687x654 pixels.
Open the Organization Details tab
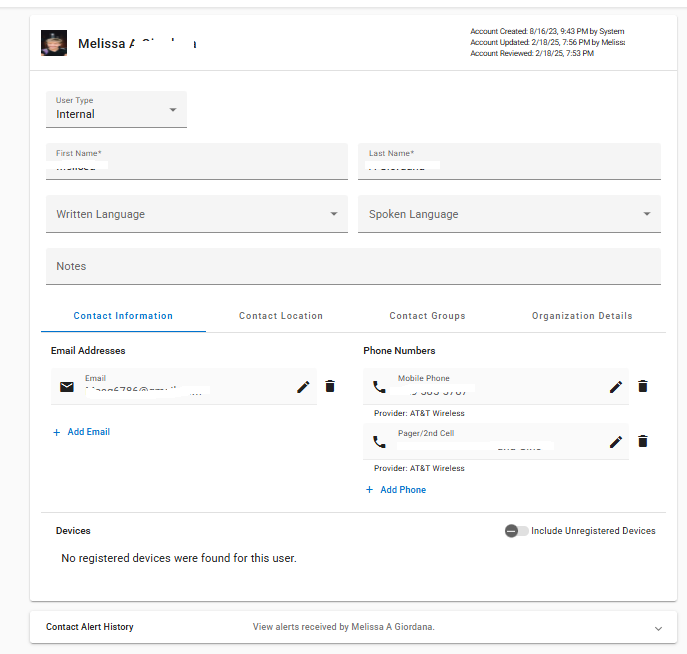[582, 316]
